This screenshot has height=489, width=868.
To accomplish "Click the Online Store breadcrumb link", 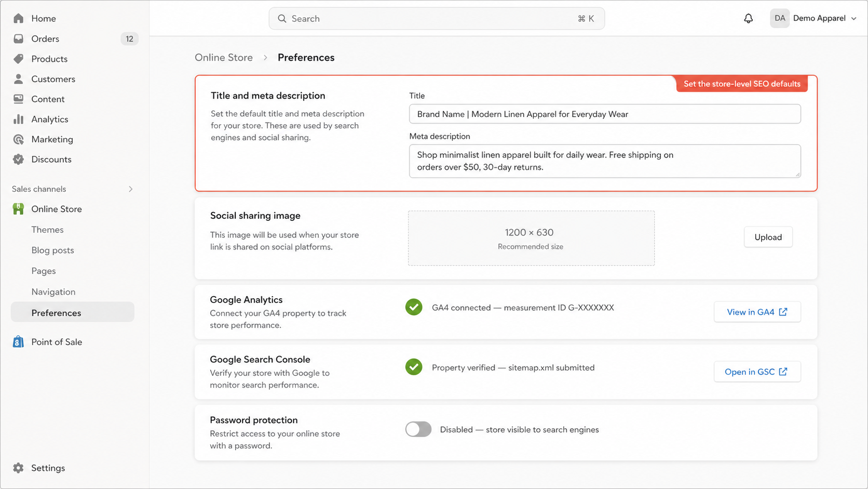I will (224, 57).
